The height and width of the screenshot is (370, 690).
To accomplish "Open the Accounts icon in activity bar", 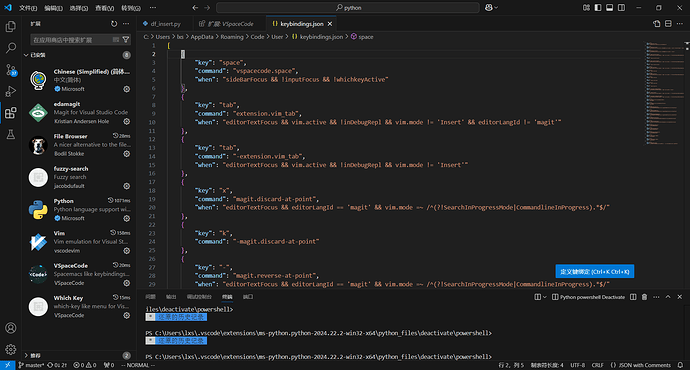I will coord(11,328).
